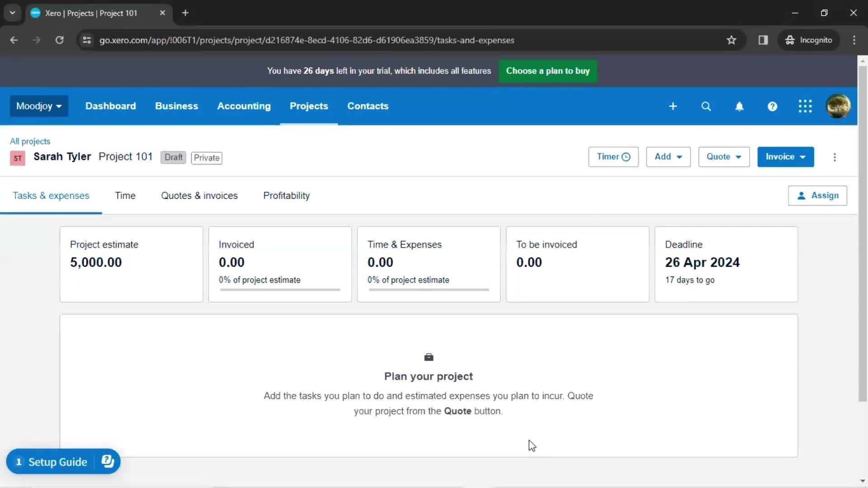868x488 pixels.
Task: Click the Plan your project heading
Action: click(429, 376)
